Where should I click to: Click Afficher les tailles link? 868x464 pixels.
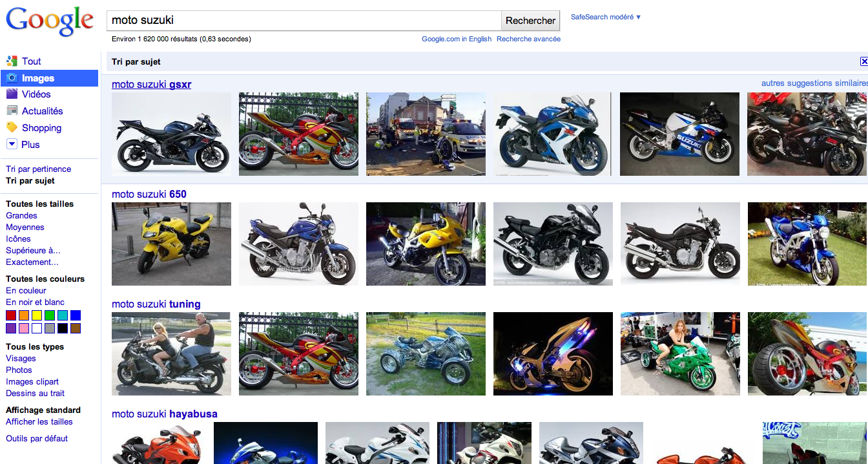(x=39, y=422)
